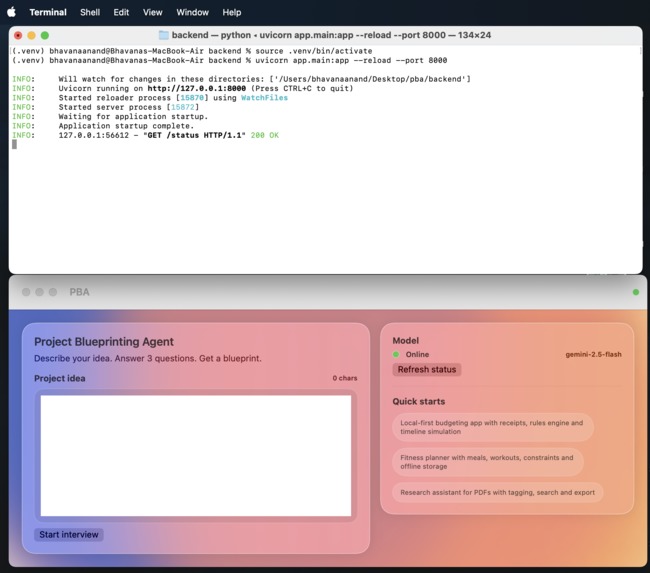The image size is (650, 573).
Task: Click the Project idea label
Action: 60,378
